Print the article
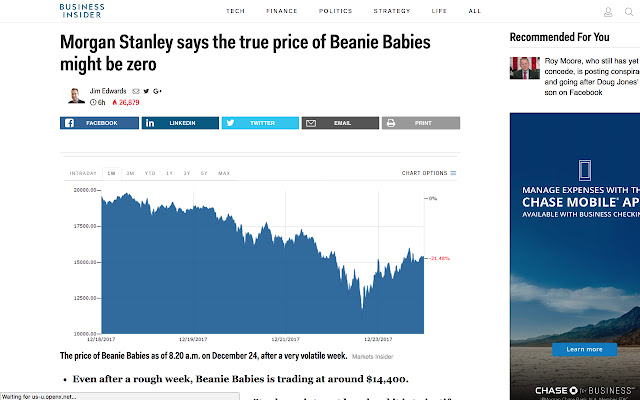The height and width of the screenshot is (400, 640). (x=420, y=123)
